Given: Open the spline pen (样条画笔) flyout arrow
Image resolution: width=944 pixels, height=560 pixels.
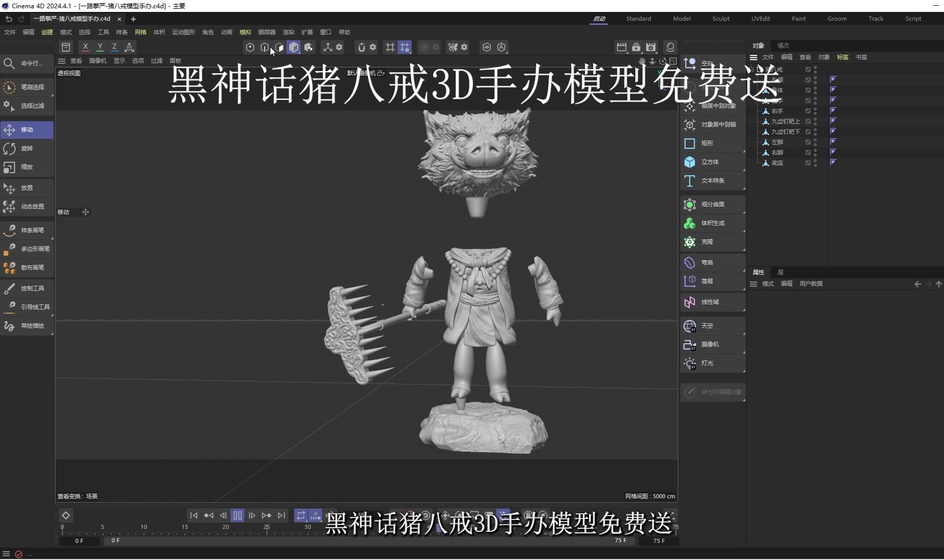Looking at the screenshot, I should tap(52, 238).
